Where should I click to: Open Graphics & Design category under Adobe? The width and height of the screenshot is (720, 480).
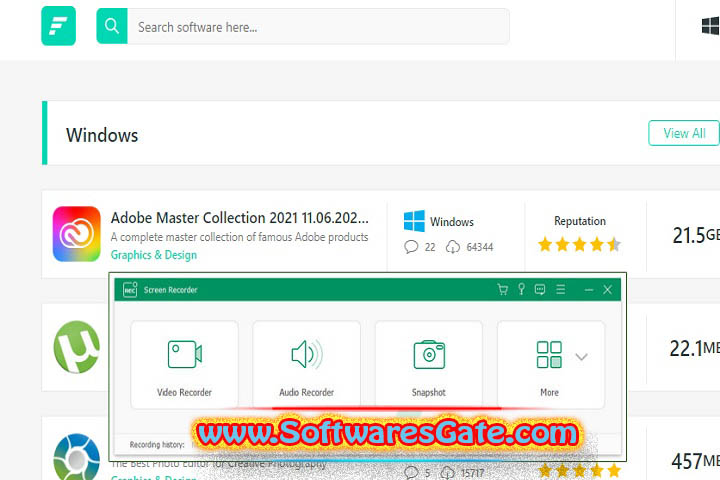[154, 255]
